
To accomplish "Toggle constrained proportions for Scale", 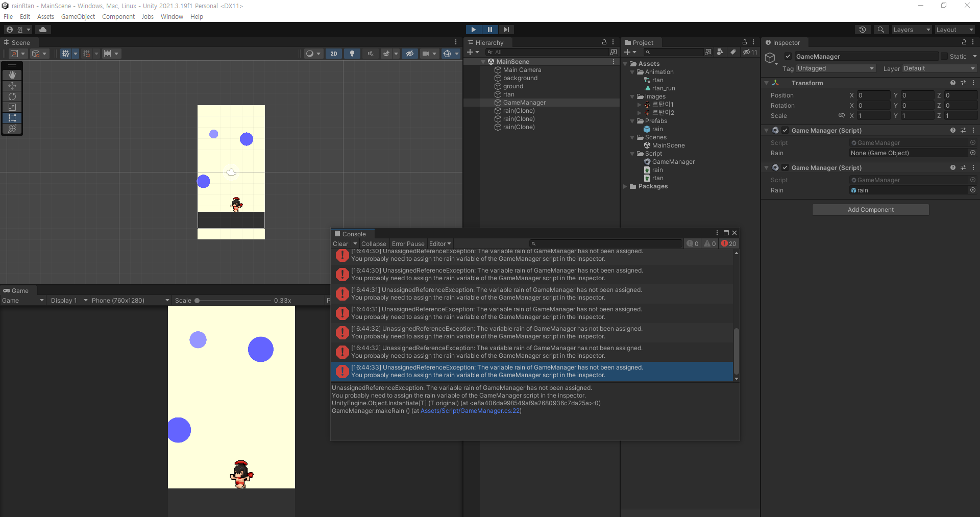I will 842,115.
